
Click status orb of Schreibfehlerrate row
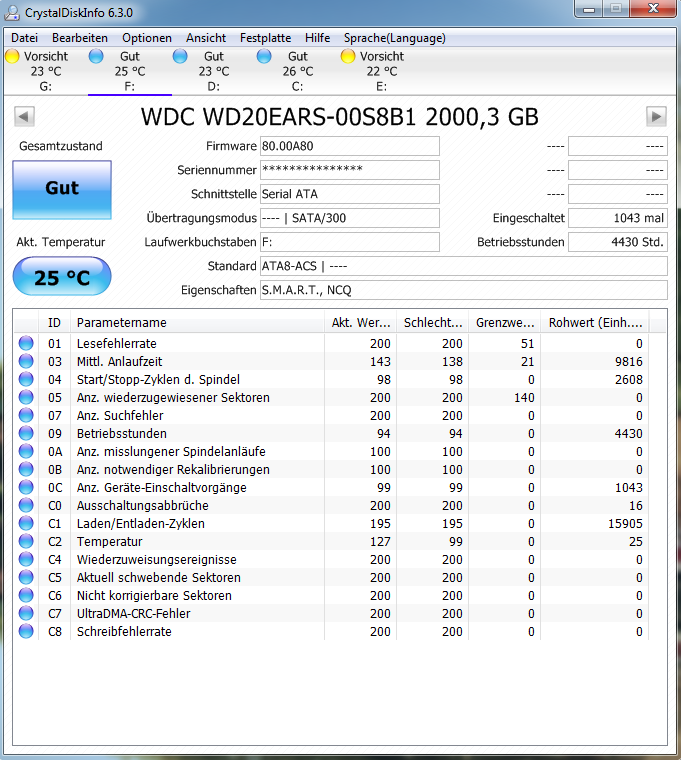pyautogui.click(x=26, y=631)
